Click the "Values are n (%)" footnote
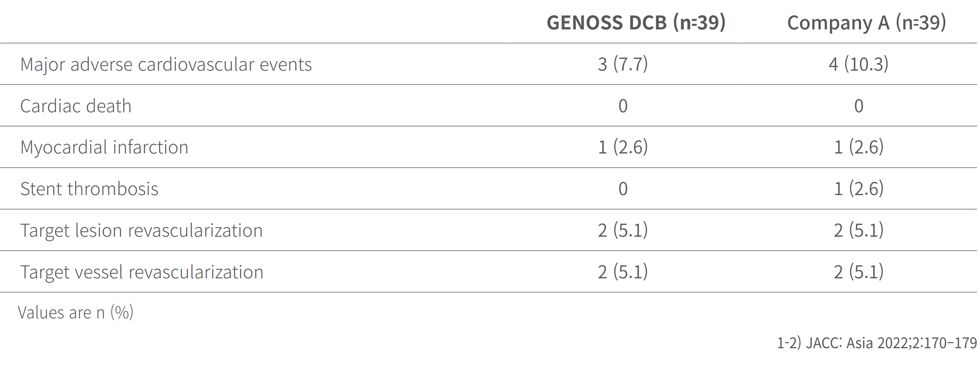 click(x=76, y=313)
